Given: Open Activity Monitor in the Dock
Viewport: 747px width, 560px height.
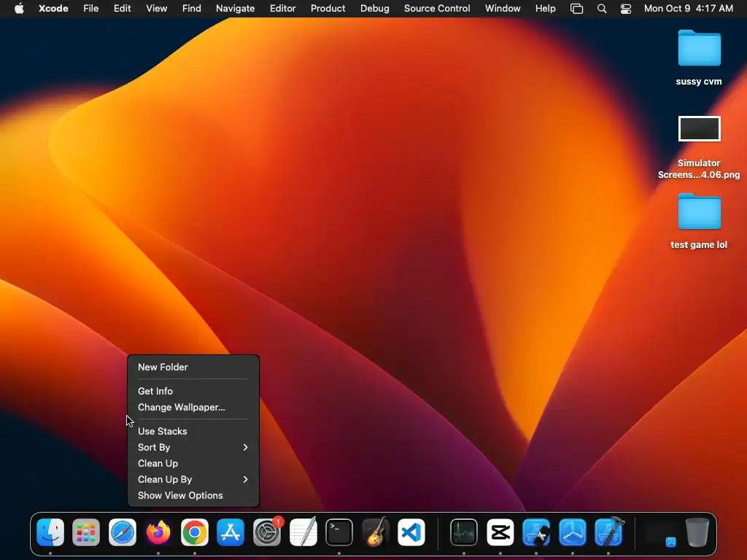Looking at the screenshot, I should tap(464, 532).
